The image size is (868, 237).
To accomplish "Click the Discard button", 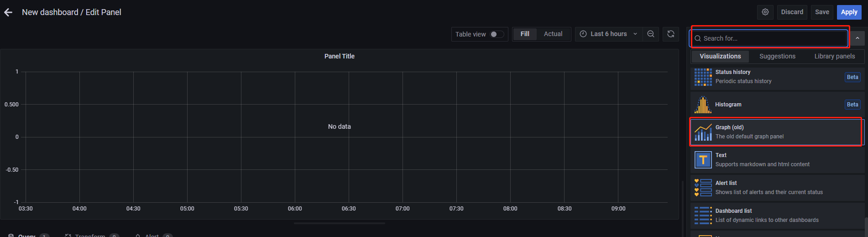I will pos(792,12).
